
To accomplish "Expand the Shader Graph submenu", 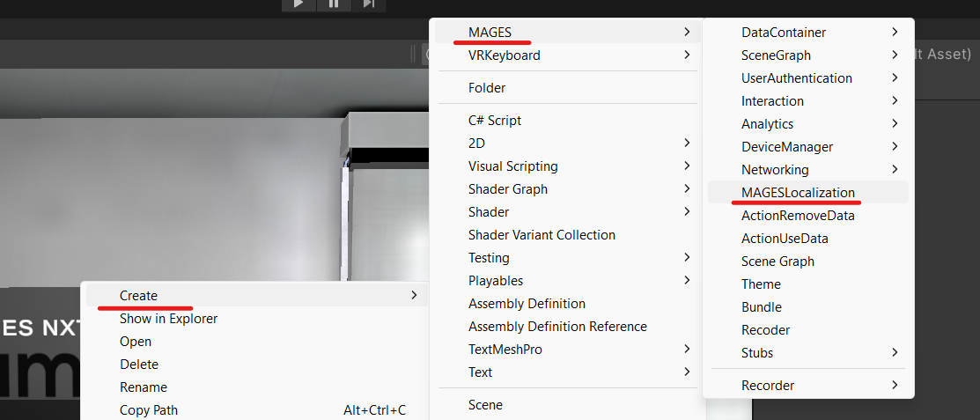I will (x=568, y=188).
